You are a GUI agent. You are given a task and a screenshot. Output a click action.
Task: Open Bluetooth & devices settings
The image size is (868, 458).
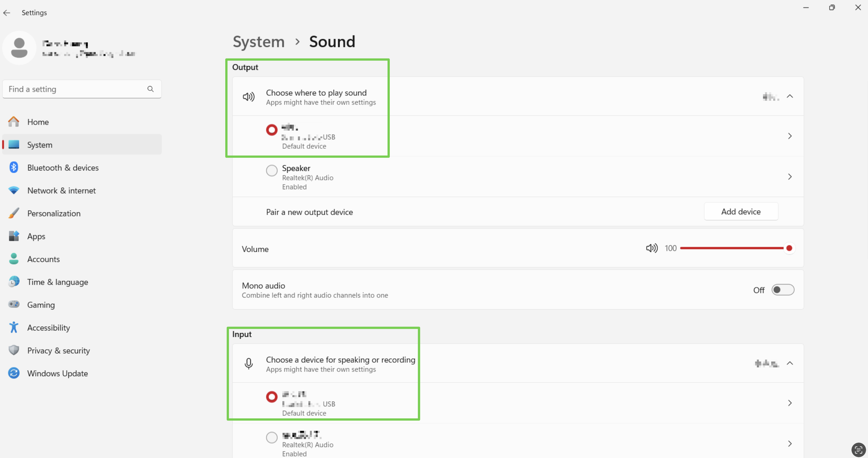pos(63,168)
